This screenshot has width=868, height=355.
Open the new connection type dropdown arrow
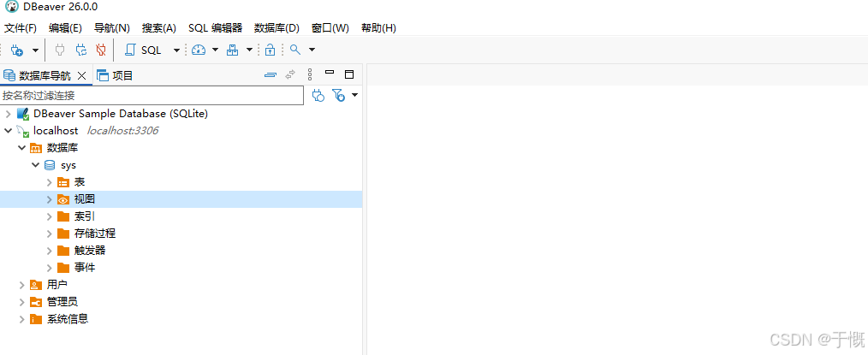pyautogui.click(x=35, y=50)
